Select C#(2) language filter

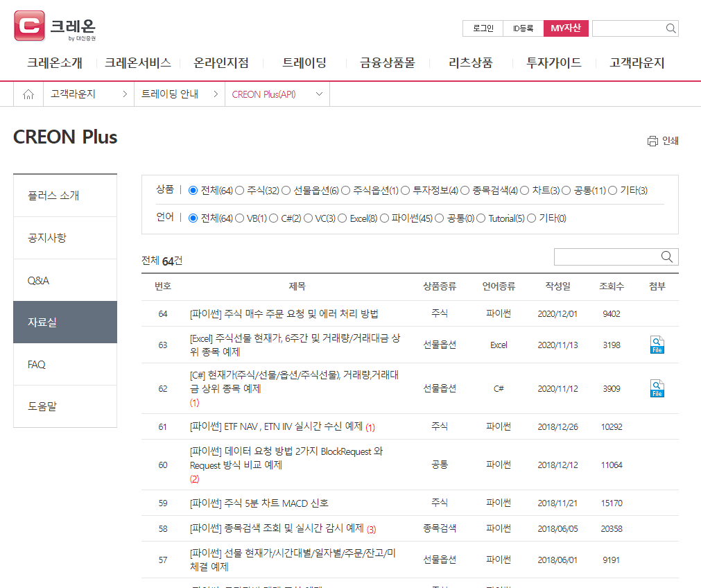[274, 218]
